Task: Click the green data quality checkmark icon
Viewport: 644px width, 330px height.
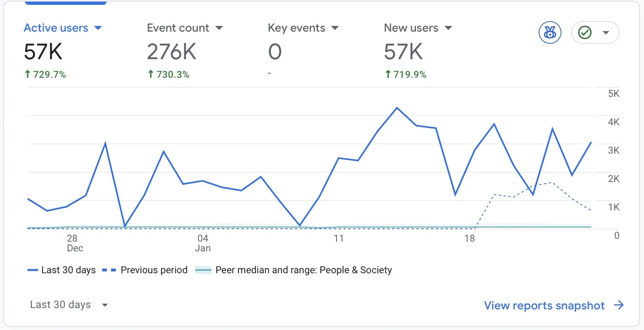Action: tap(584, 32)
